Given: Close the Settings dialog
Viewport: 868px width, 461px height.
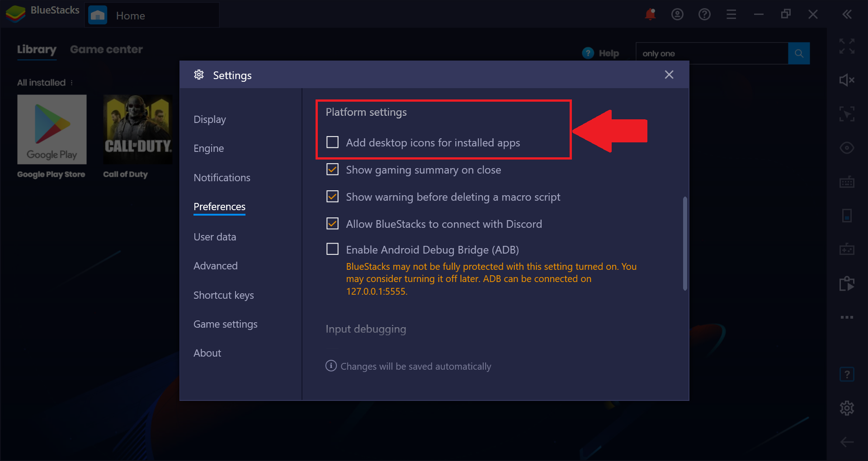Looking at the screenshot, I should [x=669, y=75].
